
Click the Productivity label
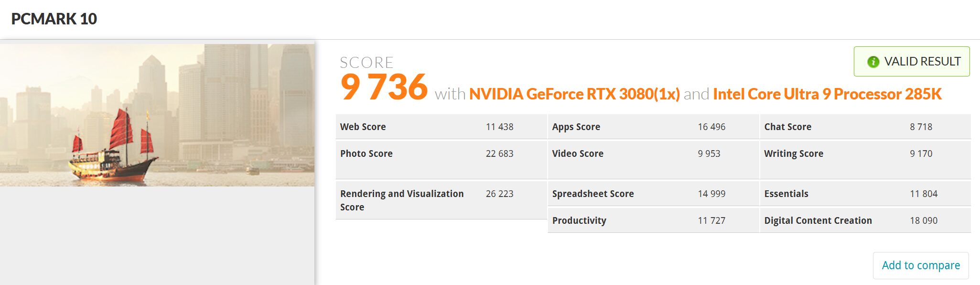tap(579, 220)
